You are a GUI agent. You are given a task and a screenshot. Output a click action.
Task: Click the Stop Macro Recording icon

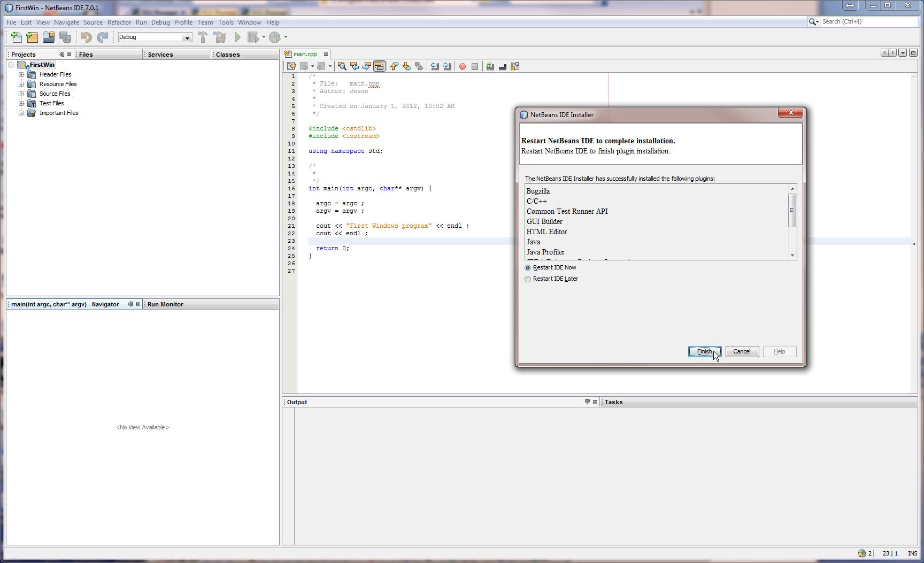475,66
